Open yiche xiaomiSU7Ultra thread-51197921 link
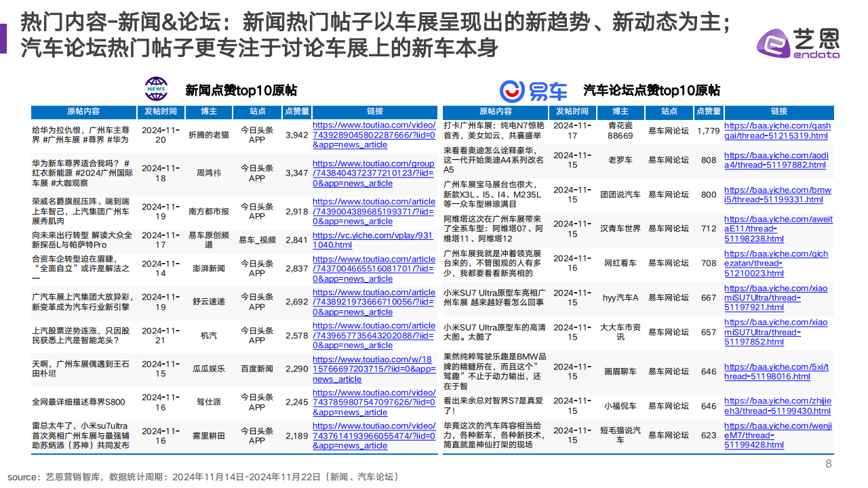The width and height of the screenshot is (868, 488). point(776,298)
